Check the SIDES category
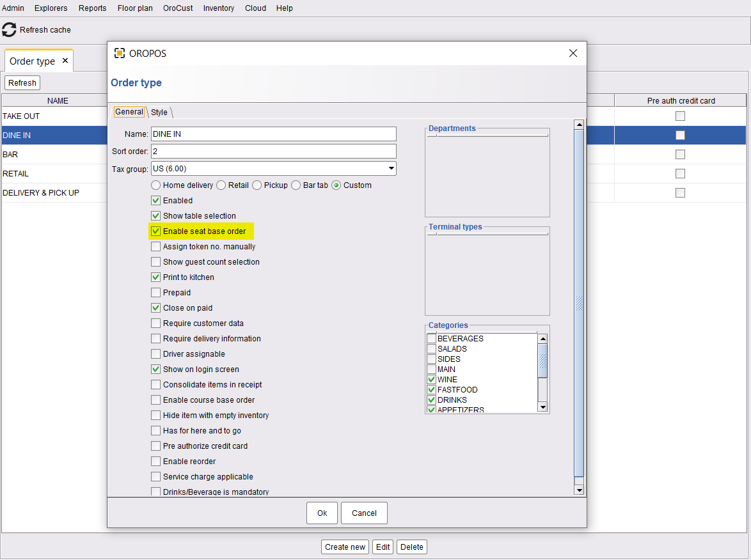The image size is (751, 560). [x=432, y=359]
